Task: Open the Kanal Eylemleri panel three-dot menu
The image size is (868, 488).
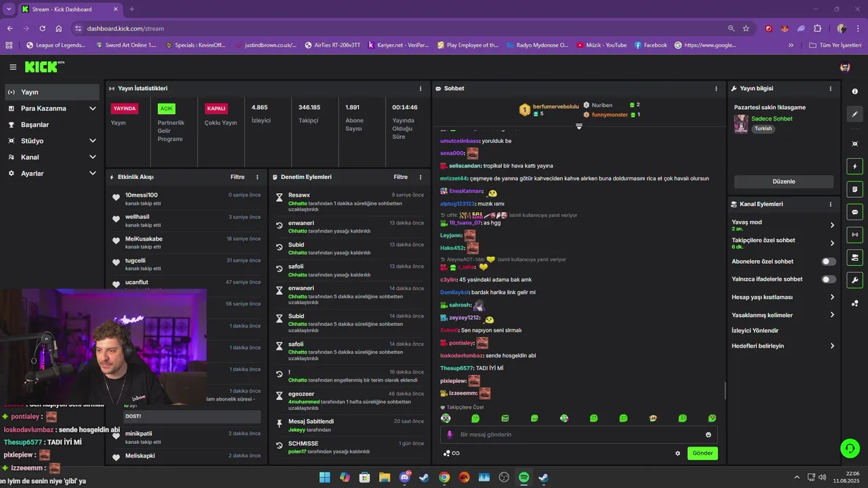Action: point(831,204)
